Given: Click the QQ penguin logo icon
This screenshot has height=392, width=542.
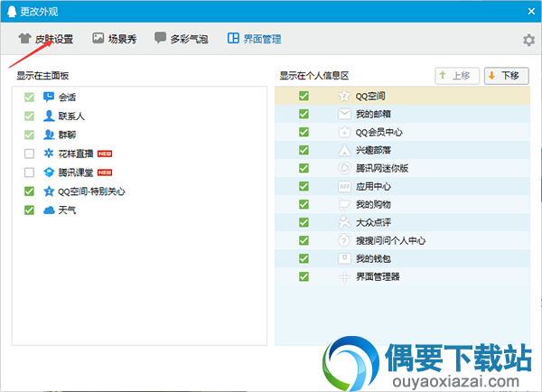Looking at the screenshot, I should tap(12, 12).
